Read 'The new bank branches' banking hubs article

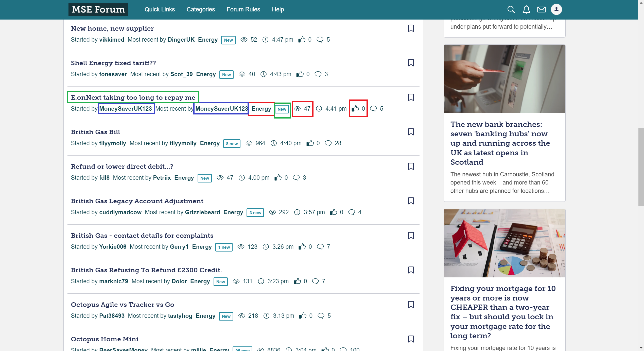click(x=500, y=143)
